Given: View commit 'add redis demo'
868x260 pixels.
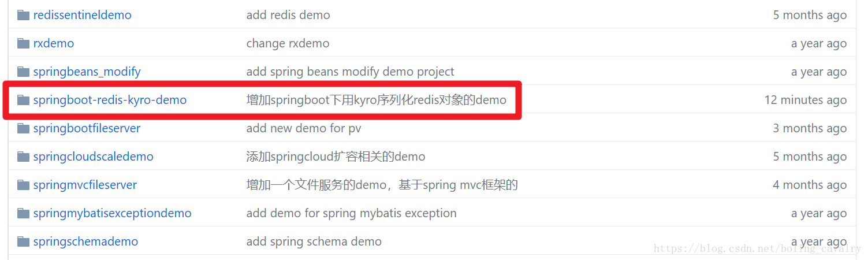Looking at the screenshot, I should click(x=288, y=15).
